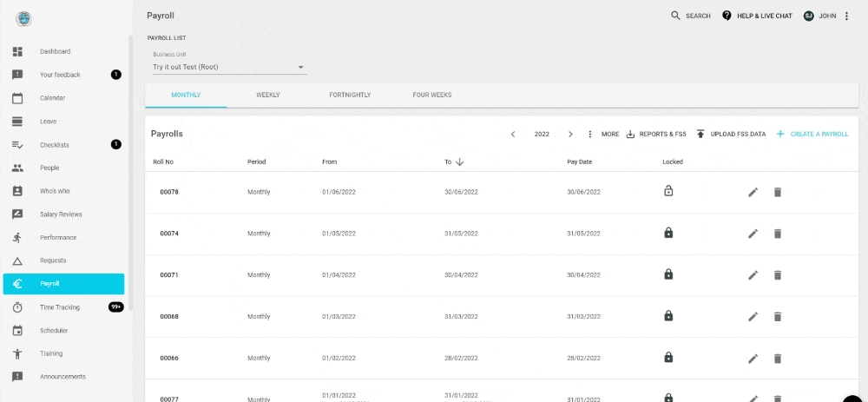Image resolution: width=868 pixels, height=402 pixels.
Task: Edit payroll 00071 with pencil icon
Action: pyautogui.click(x=753, y=275)
